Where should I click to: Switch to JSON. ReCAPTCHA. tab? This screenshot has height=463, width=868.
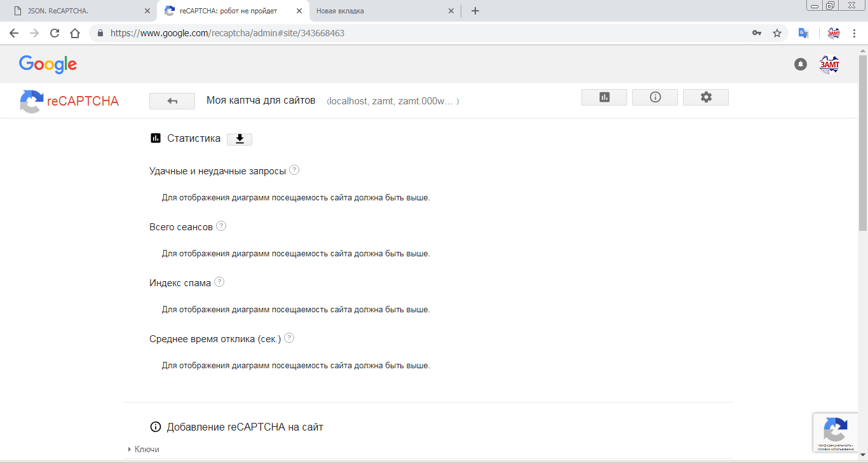[x=78, y=11]
